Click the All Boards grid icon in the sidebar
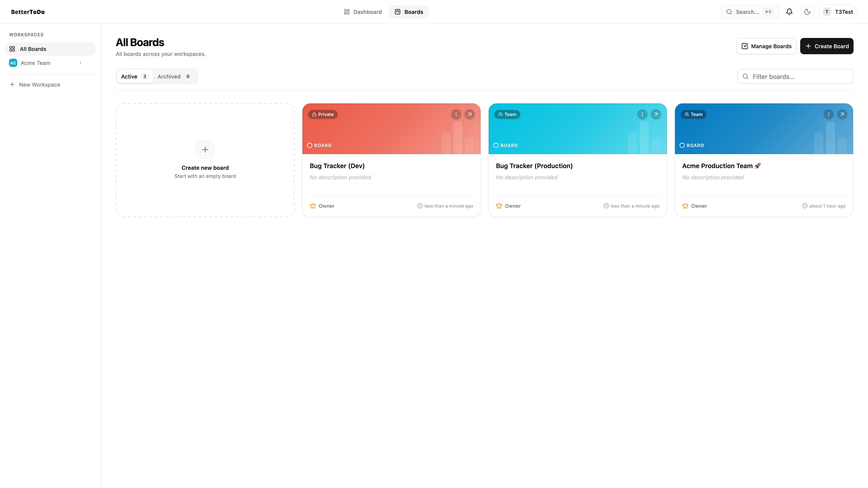 click(x=12, y=49)
